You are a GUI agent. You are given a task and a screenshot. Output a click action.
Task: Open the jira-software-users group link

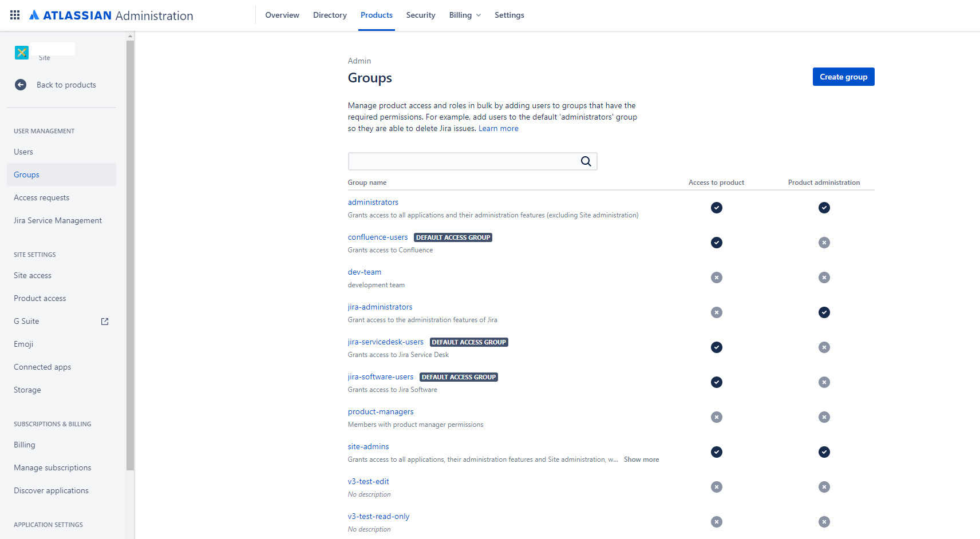pos(381,377)
